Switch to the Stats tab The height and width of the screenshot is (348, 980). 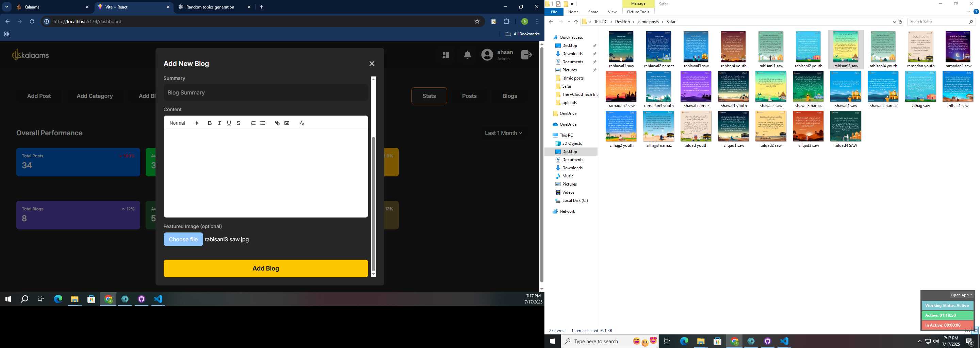point(429,96)
